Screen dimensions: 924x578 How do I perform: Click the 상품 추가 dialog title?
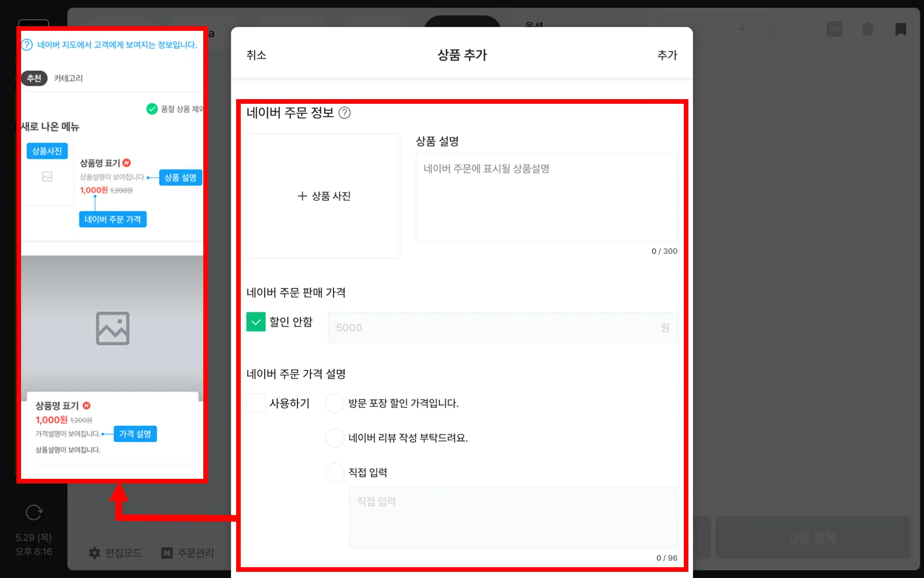[462, 55]
